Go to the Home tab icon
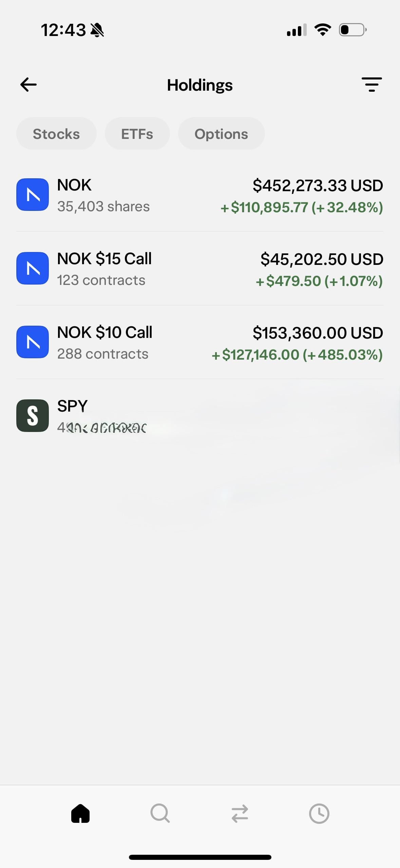This screenshot has height=868, width=400. pos(80,813)
